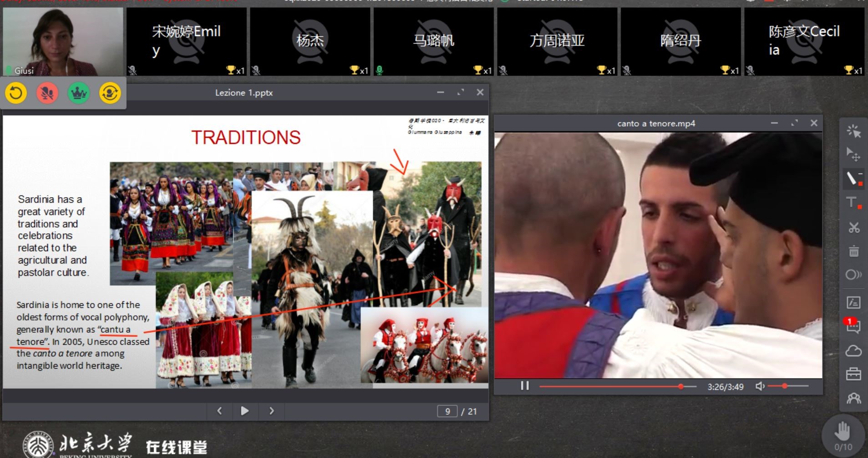Mute the video speaker icon
Viewport: 868px width, 458px height.
click(760, 386)
